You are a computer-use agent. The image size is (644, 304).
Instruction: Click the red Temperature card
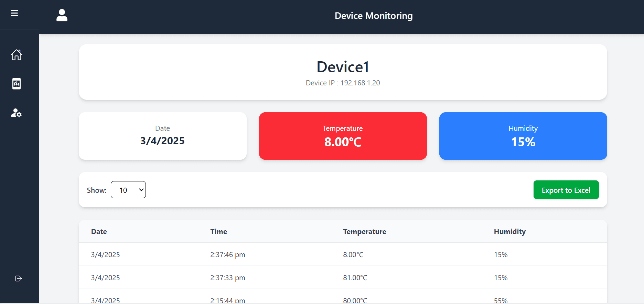pos(343,136)
